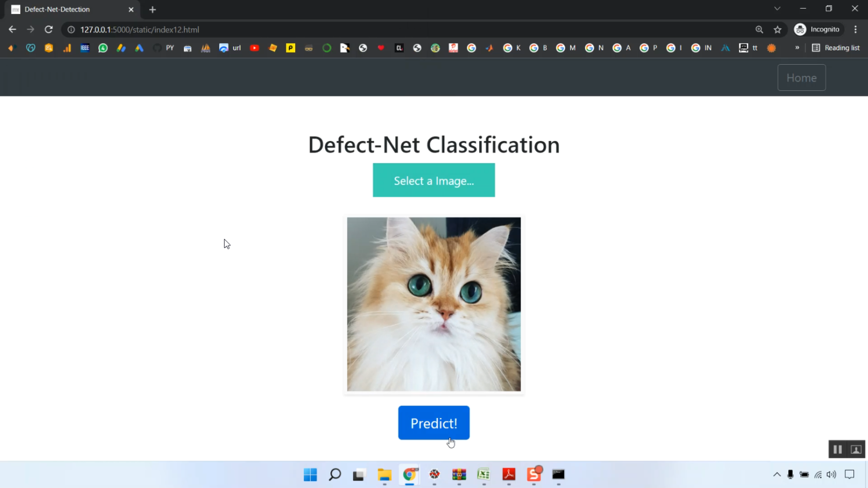Open the Google Ads bookmark
Viewport: 868px width, 488px height.
click(x=139, y=48)
